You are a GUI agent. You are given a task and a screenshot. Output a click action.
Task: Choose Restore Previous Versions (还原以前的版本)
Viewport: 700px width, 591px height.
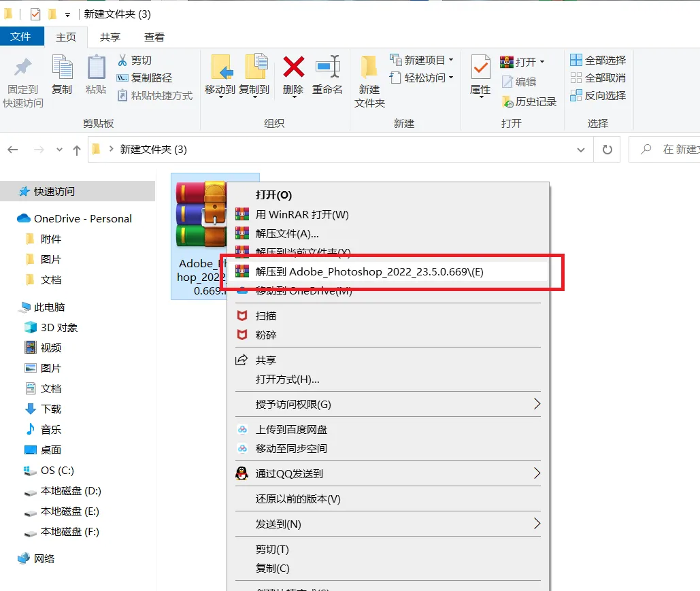click(x=388, y=499)
